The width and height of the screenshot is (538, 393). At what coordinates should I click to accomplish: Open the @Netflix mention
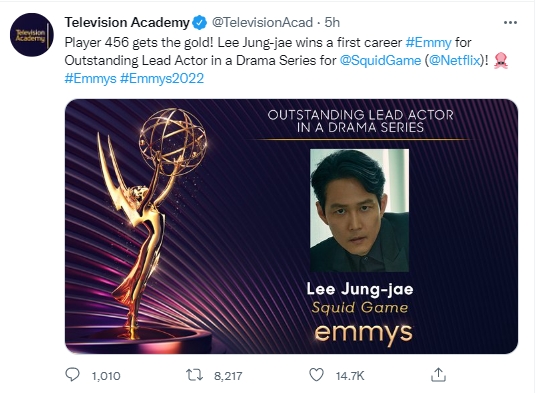[454, 60]
